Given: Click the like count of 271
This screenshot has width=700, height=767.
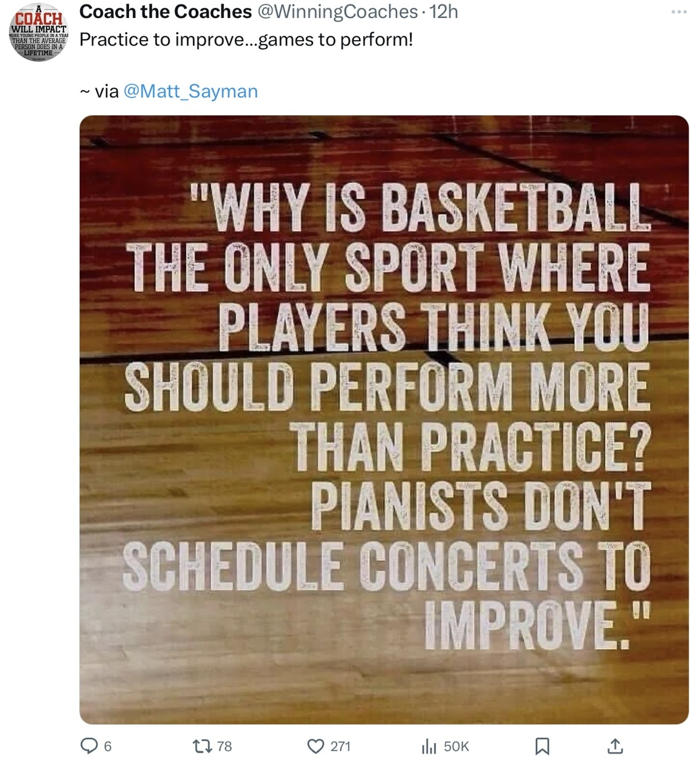Looking at the screenshot, I should pos(340,746).
